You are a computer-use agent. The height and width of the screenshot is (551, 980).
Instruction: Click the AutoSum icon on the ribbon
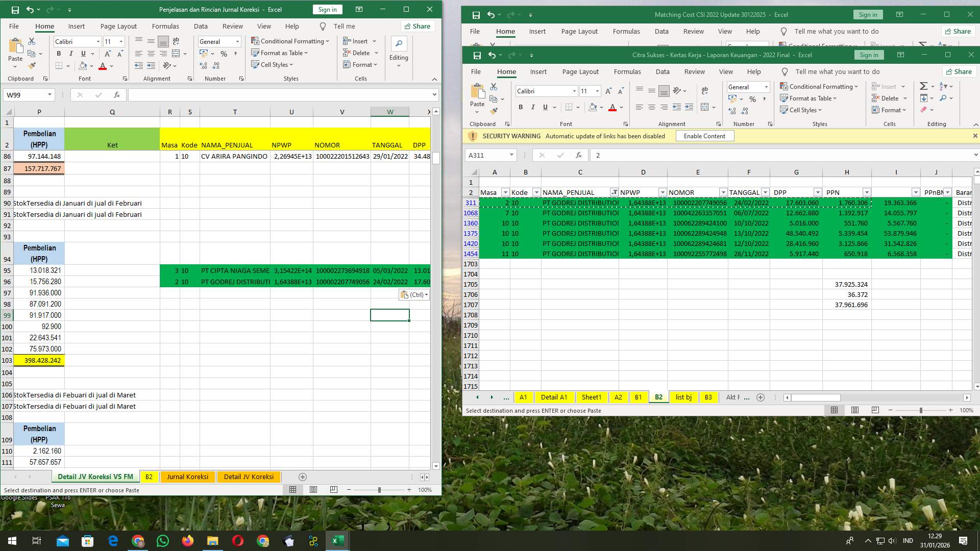coord(924,86)
